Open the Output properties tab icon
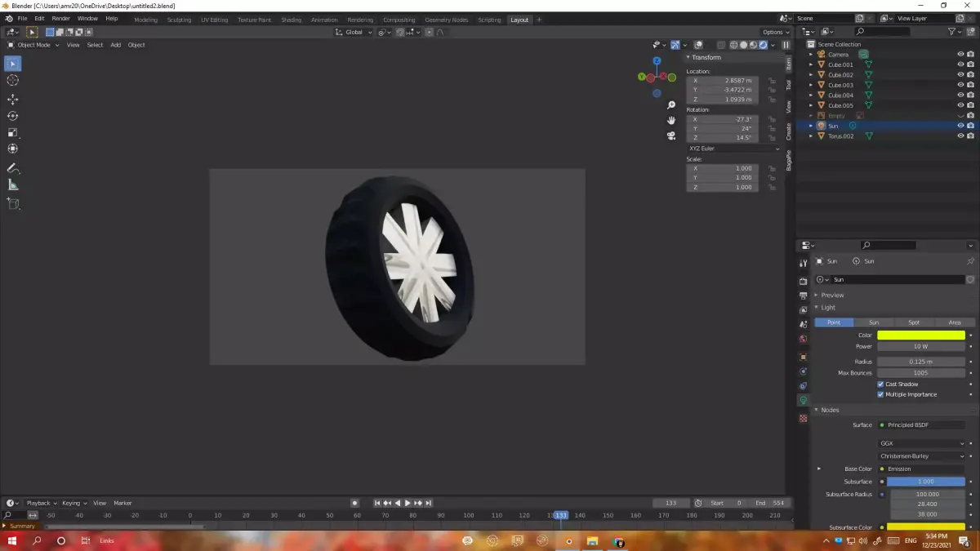 pyautogui.click(x=803, y=295)
